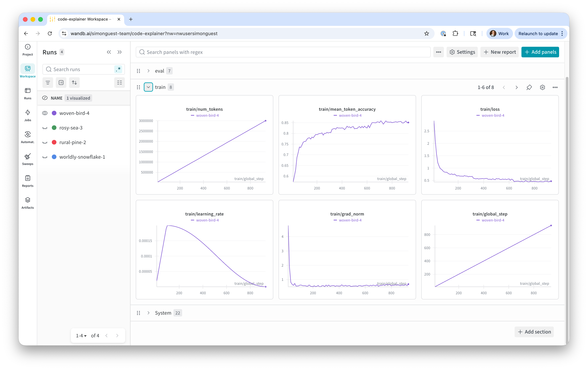Image resolution: width=588 pixels, height=370 pixels.
Task: Open the 1-4 runs-per-page dropdown
Action: click(x=81, y=336)
